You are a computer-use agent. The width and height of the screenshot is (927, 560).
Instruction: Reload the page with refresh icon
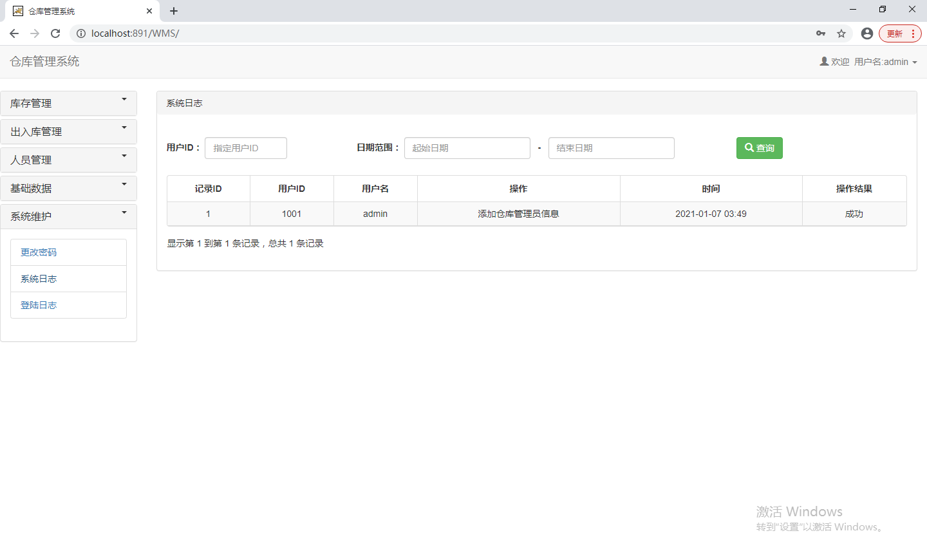(x=55, y=33)
